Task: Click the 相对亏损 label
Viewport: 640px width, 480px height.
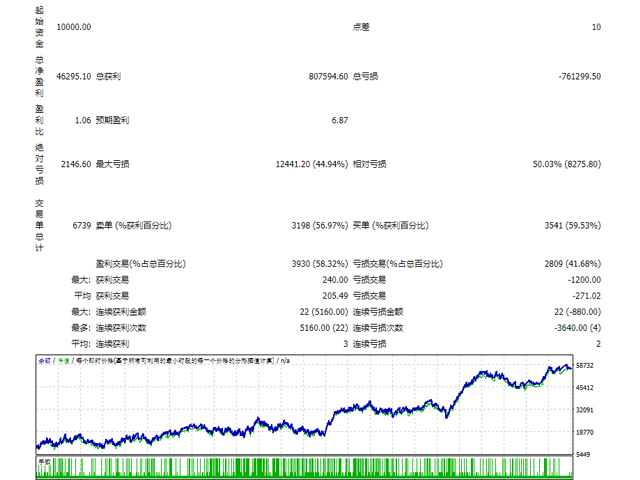Action: click(x=369, y=164)
